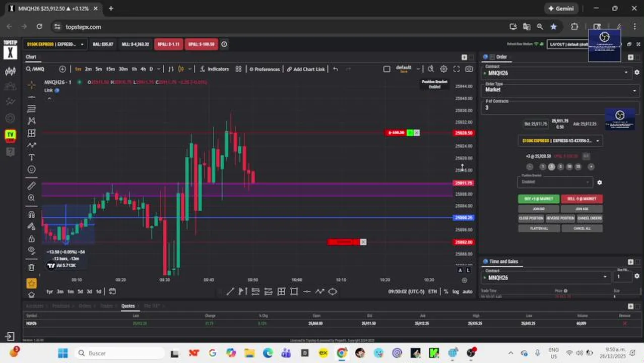Click the logout icon at bottom left
The width and height of the screenshot is (644, 363).
[x=10, y=336]
